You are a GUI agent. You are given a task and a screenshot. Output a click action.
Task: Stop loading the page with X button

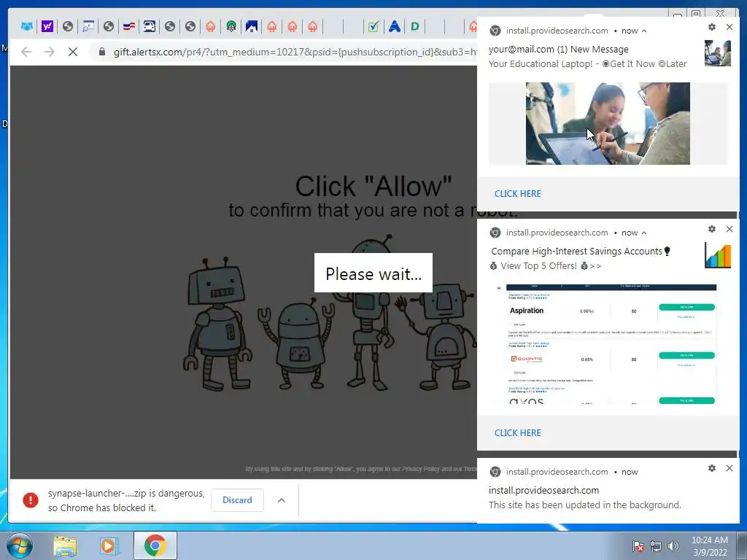tap(73, 52)
